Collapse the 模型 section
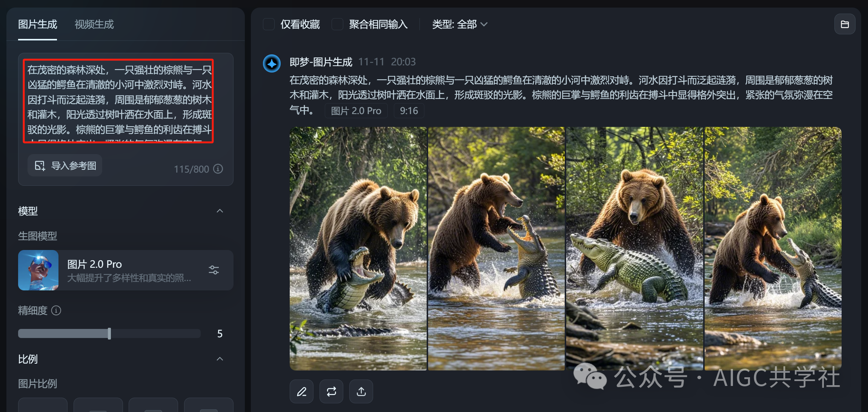The height and width of the screenshot is (412, 868). click(x=220, y=211)
